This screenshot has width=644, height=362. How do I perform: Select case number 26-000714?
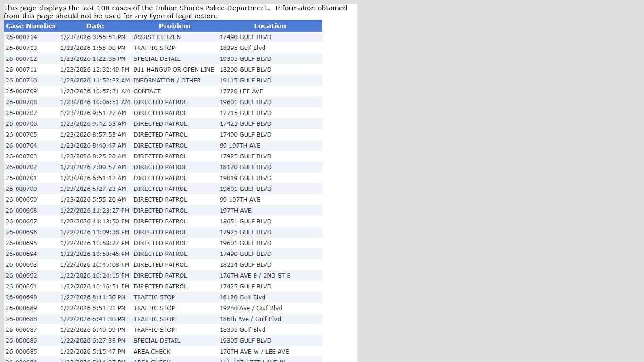click(x=21, y=37)
